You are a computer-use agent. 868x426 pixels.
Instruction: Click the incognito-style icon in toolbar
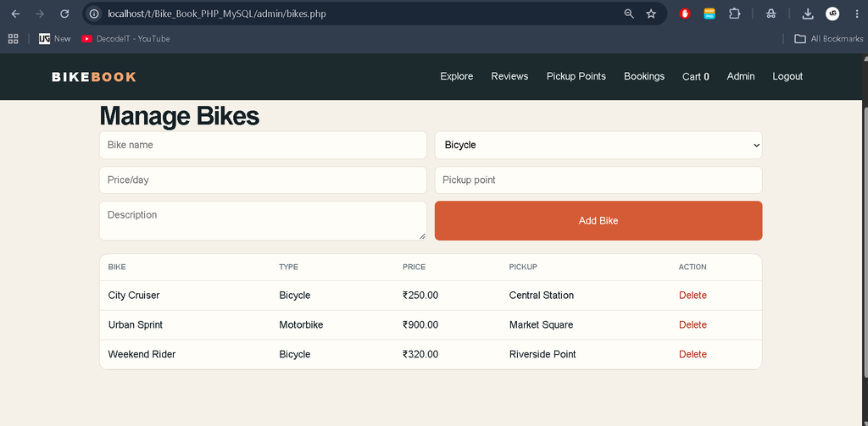pyautogui.click(x=771, y=14)
